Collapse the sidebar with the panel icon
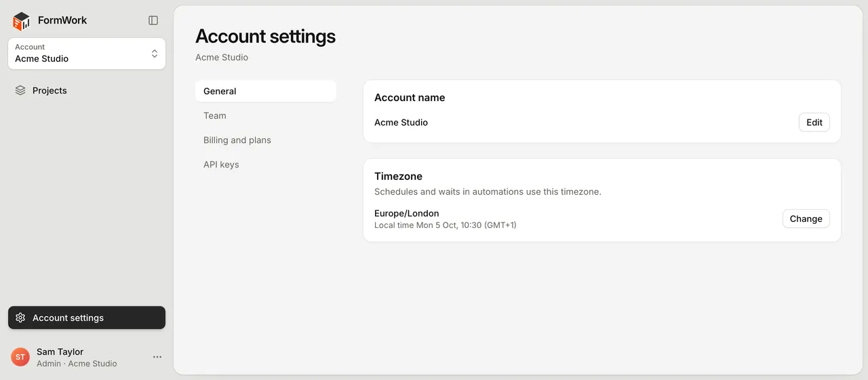Image resolution: width=868 pixels, height=380 pixels. click(153, 20)
